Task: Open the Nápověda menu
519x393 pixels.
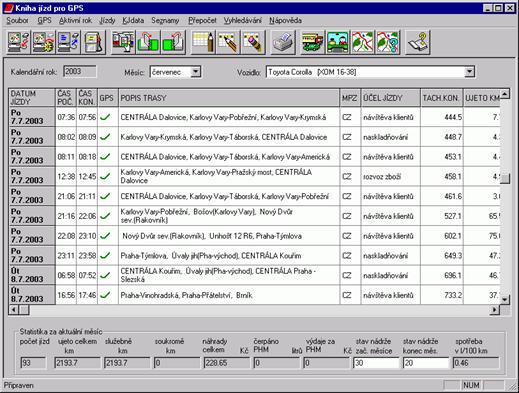Action: 286,21
